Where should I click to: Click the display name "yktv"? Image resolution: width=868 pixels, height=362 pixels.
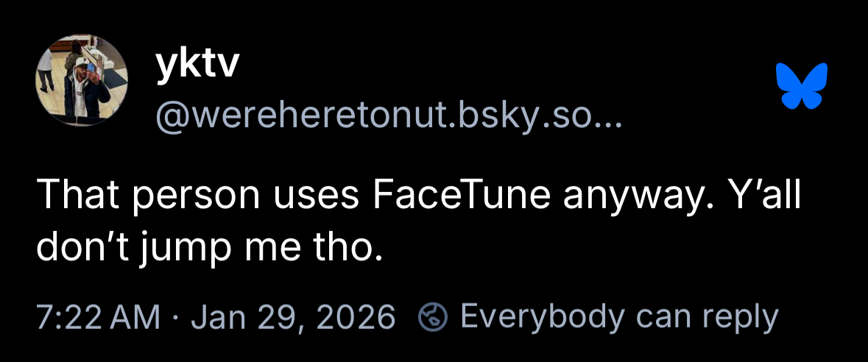(x=197, y=66)
